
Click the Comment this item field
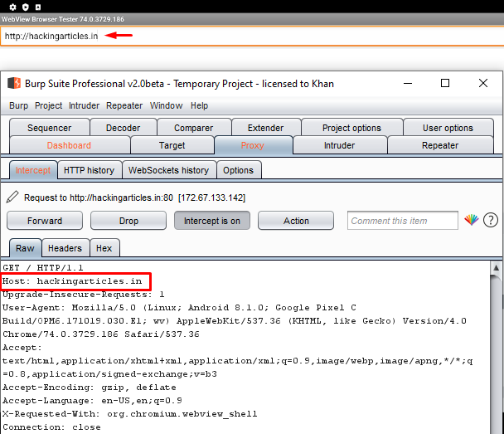point(403,221)
